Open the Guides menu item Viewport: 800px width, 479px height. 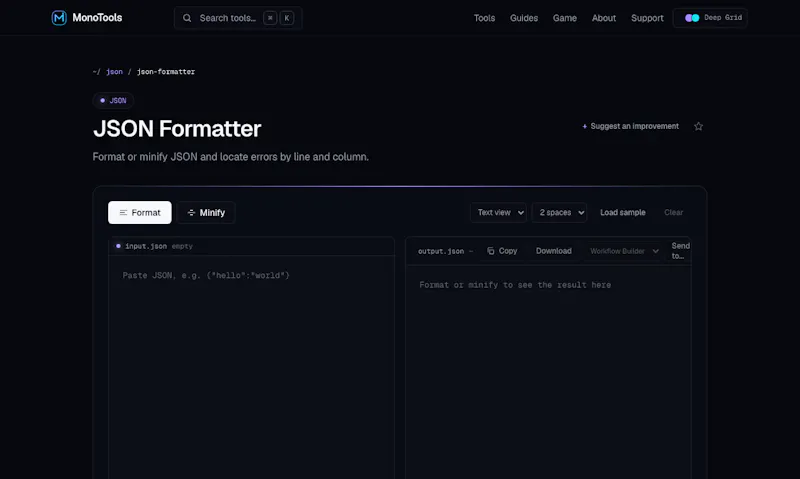(x=524, y=18)
